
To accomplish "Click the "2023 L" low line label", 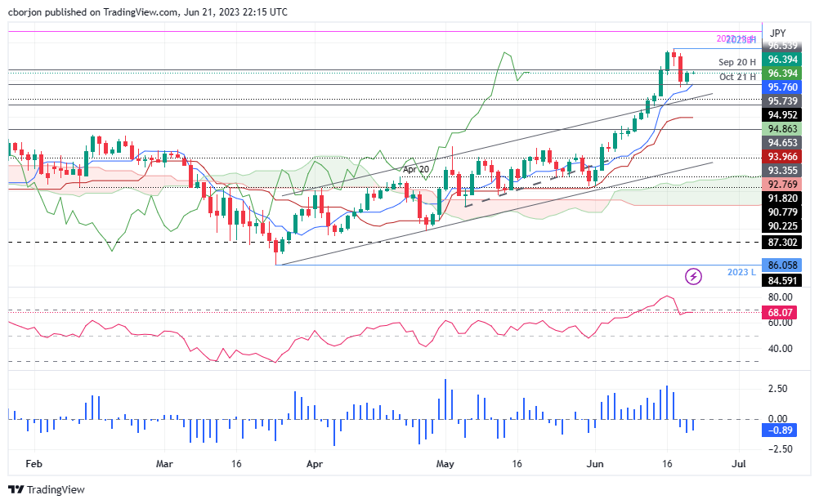I will coord(741,272).
